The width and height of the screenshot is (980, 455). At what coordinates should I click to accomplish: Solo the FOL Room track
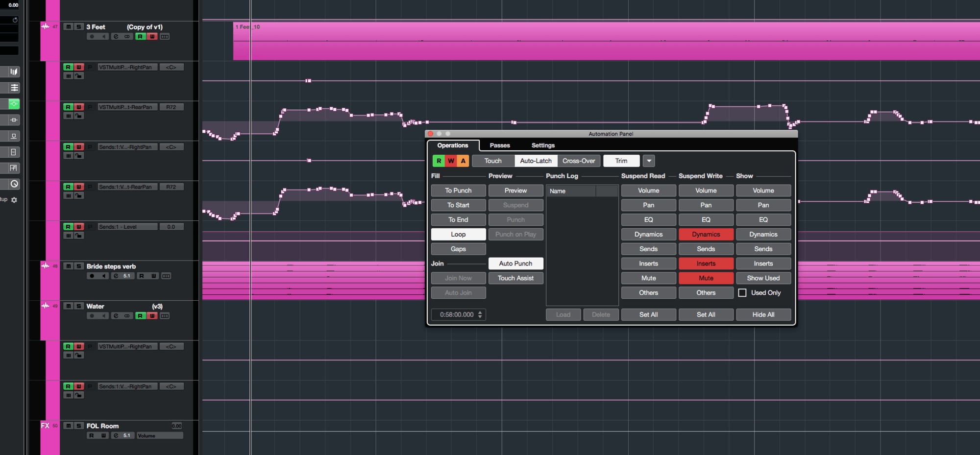click(x=79, y=426)
